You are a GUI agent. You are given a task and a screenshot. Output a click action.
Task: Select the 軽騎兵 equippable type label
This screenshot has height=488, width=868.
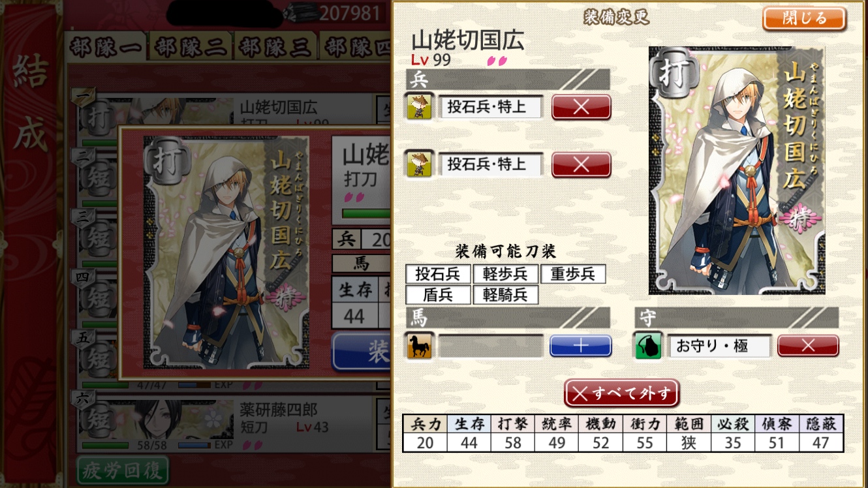[x=506, y=295]
